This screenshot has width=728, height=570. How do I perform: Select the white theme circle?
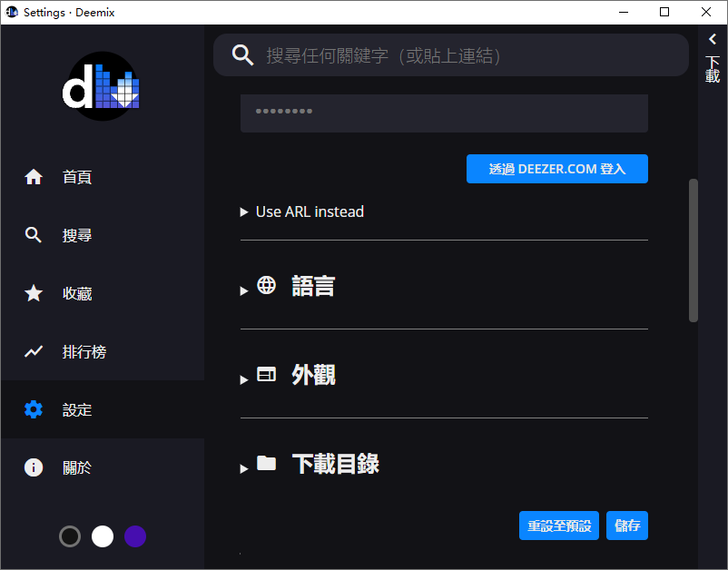click(x=102, y=536)
